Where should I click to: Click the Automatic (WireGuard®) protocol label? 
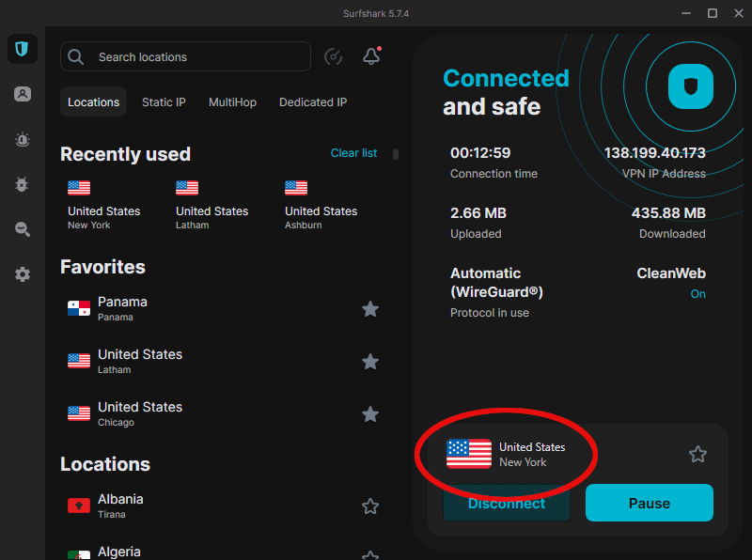(x=496, y=283)
